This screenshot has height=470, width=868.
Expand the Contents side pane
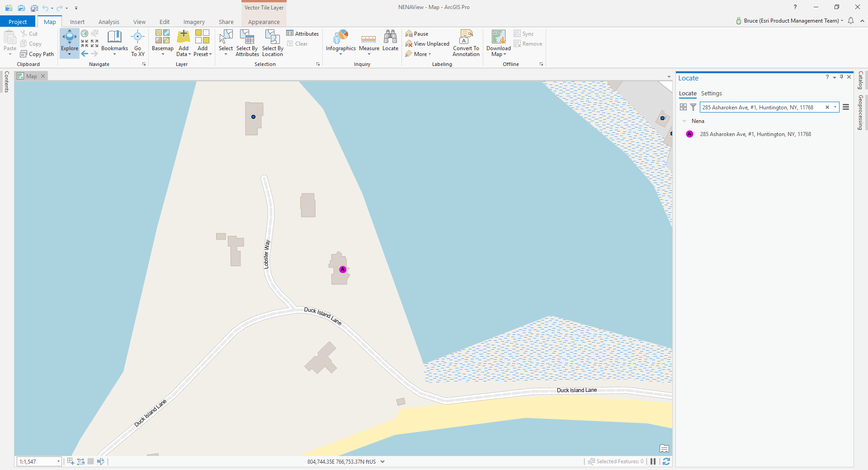click(x=6, y=82)
